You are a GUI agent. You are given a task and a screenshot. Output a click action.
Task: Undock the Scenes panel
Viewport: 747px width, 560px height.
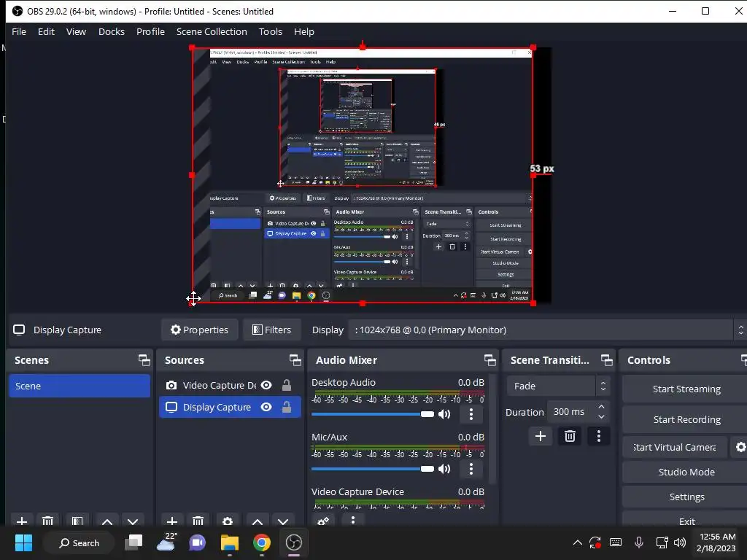(144, 360)
